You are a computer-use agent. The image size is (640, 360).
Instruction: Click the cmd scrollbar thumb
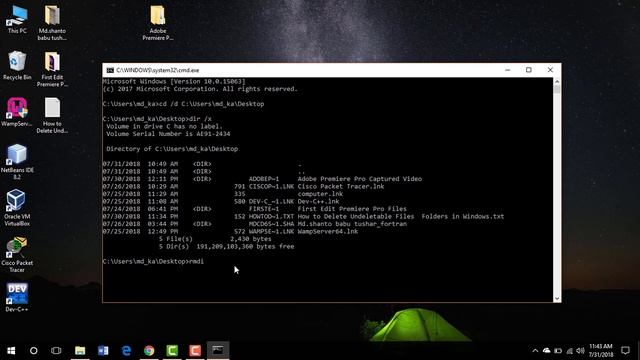point(557,89)
